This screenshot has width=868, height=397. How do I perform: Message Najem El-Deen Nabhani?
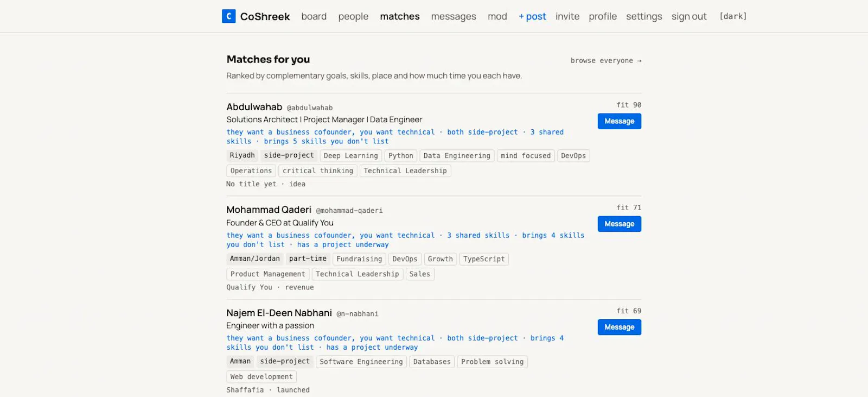coord(620,327)
